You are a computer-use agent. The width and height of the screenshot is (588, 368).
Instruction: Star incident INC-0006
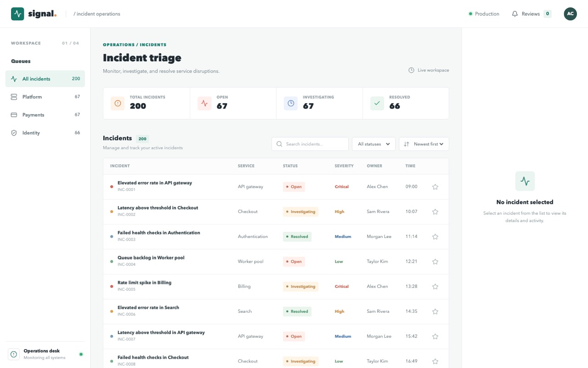pos(435,311)
